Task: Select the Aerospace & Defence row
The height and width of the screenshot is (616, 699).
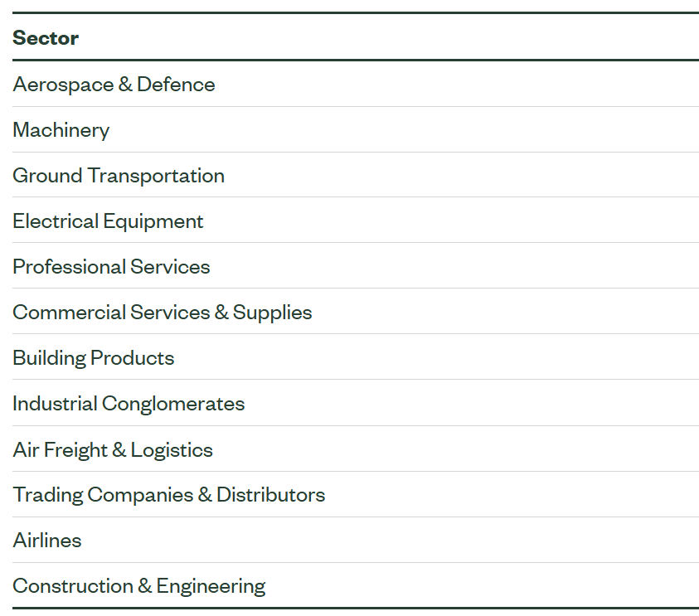Action: point(355,84)
